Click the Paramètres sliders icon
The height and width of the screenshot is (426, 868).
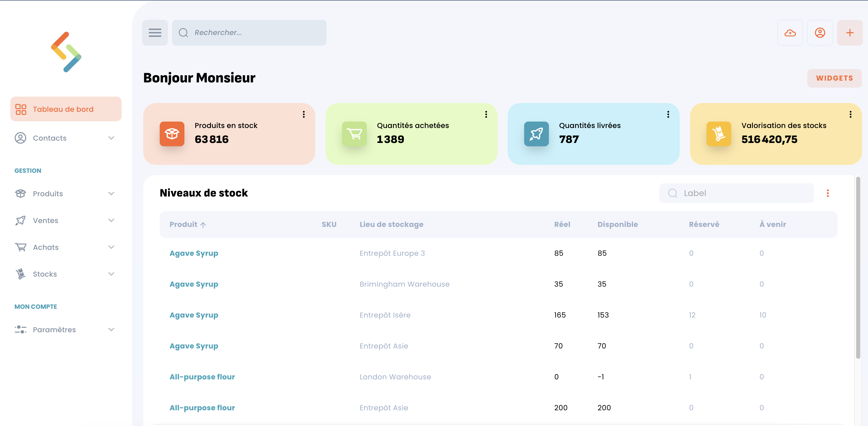click(21, 330)
